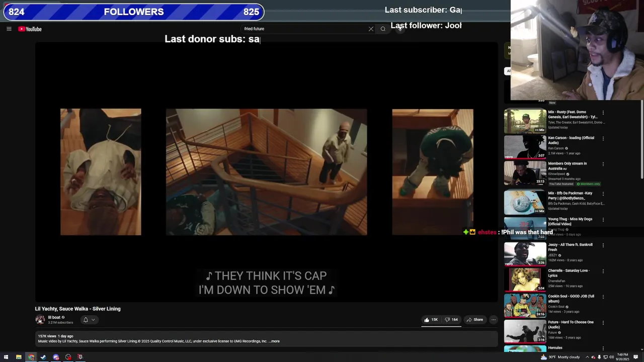Screen dimensions: 644x362
Task: Open the lil boat channel name link
Action: tap(54, 317)
